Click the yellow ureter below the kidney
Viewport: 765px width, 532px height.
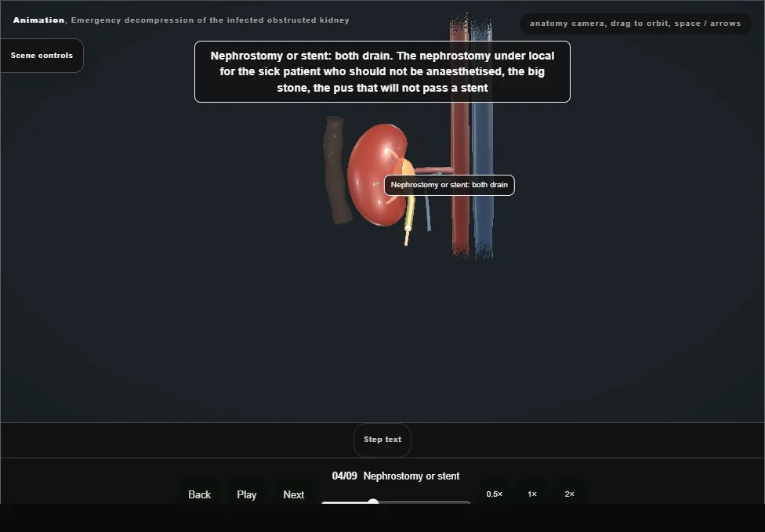[x=410, y=212]
